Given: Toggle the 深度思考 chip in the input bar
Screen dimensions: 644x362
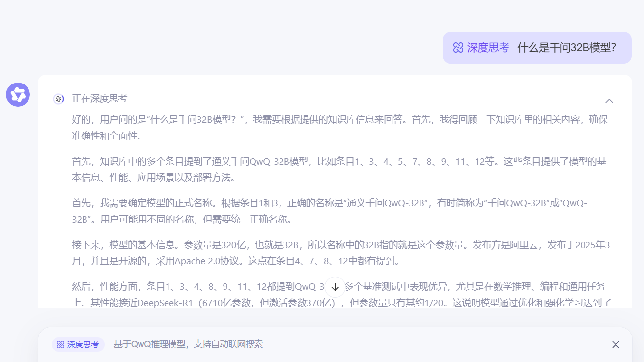Looking at the screenshot, I should 78,344.
